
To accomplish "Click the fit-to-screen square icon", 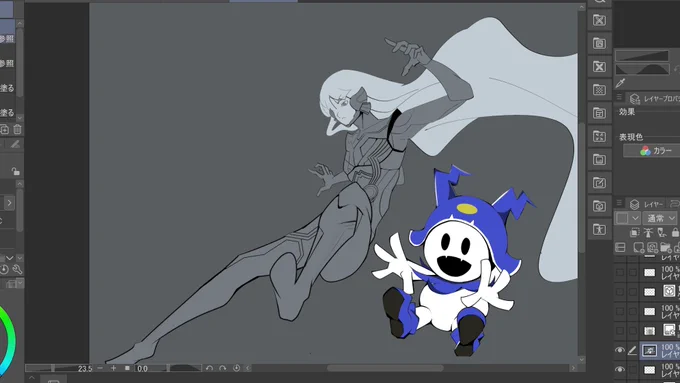I will (x=127, y=368).
